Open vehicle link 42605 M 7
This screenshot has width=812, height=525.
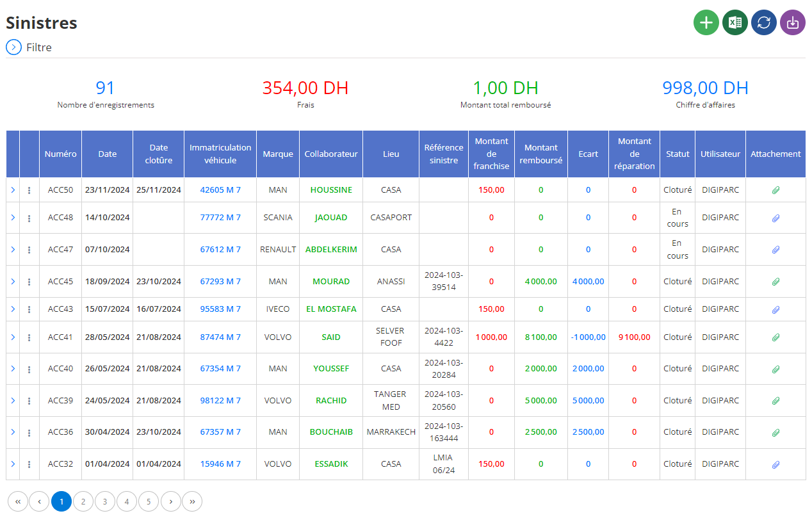220,190
